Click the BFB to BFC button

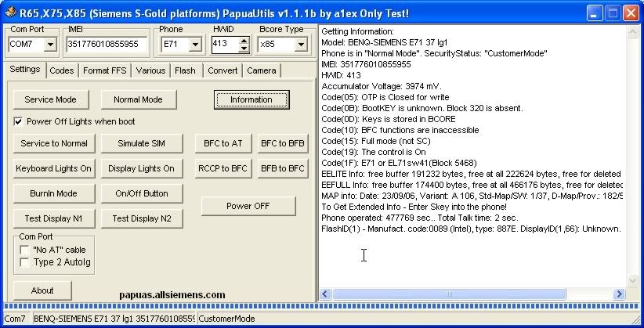coord(283,169)
